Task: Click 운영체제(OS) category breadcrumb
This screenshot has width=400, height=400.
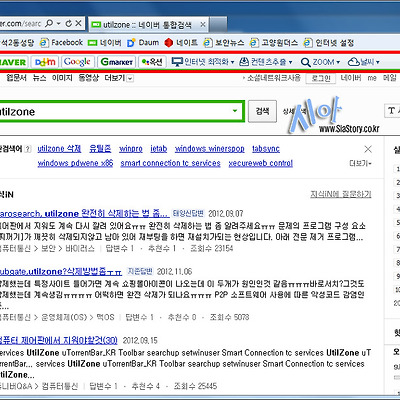Action: click(64, 317)
